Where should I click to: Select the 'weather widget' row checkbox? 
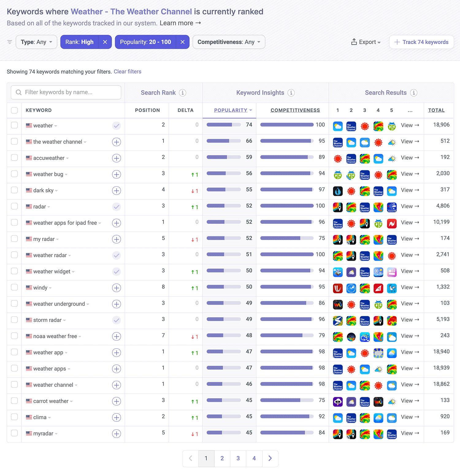[x=14, y=271]
